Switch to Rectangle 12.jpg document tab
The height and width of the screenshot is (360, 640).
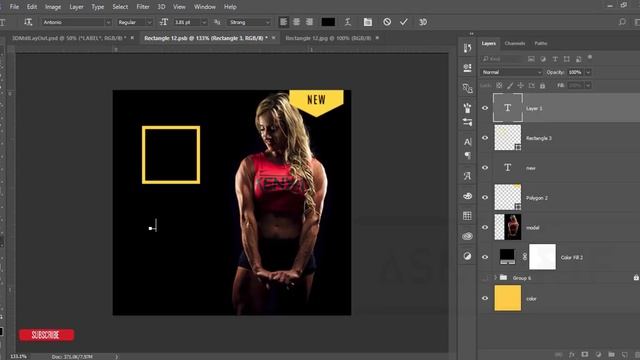(328, 38)
